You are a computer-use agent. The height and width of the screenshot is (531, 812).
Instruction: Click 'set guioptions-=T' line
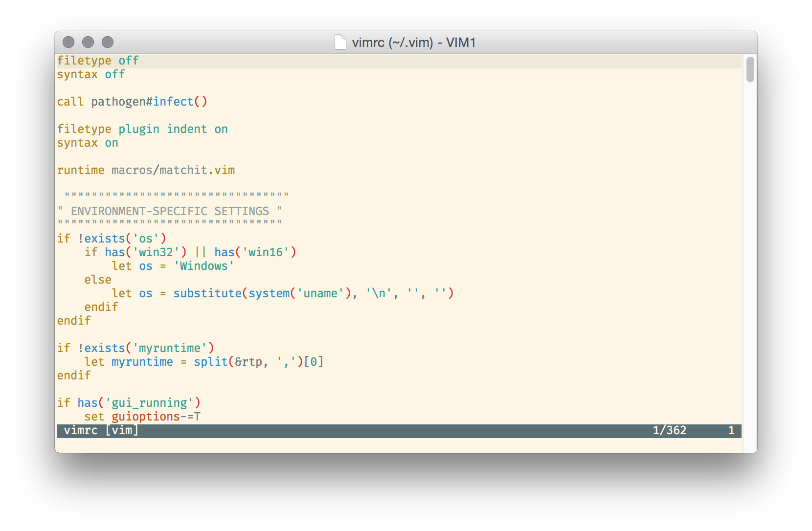[x=142, y=417]
